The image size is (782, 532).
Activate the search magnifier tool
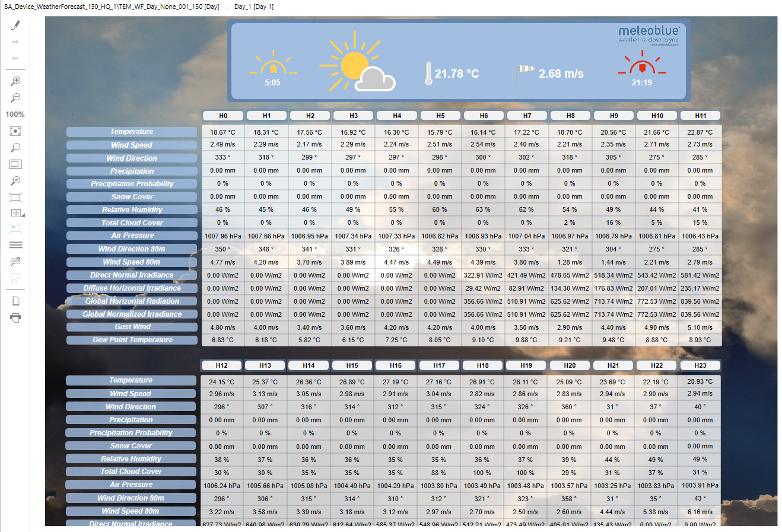(15, 147)
